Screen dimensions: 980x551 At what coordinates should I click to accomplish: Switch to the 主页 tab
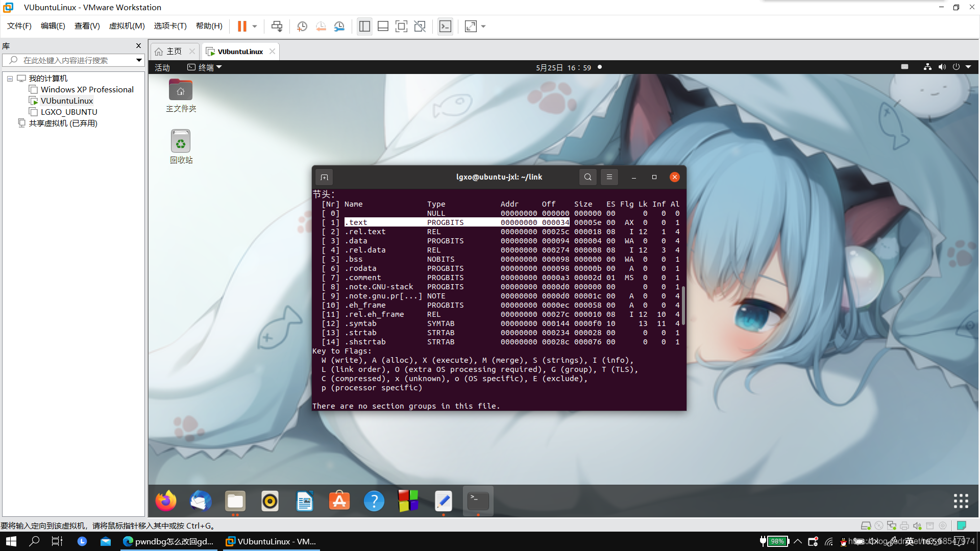point(174,52)
